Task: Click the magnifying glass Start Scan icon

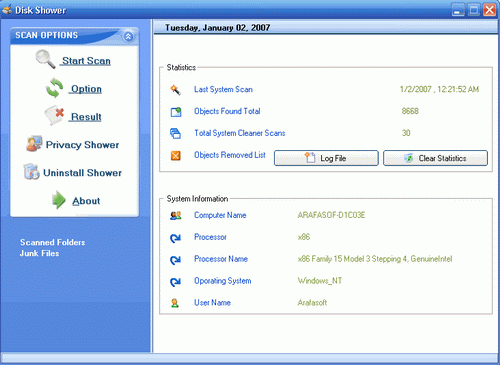Action: pos(45,59)
